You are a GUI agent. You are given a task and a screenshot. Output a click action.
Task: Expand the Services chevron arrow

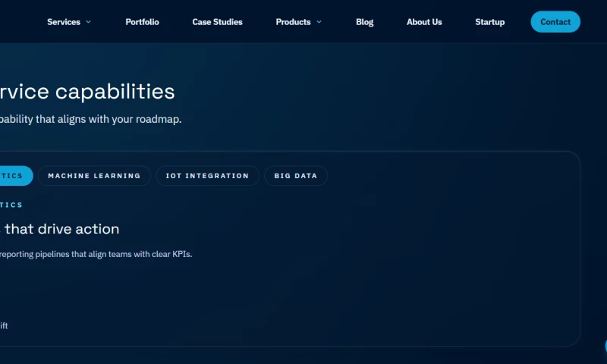(x=88, y=22)
